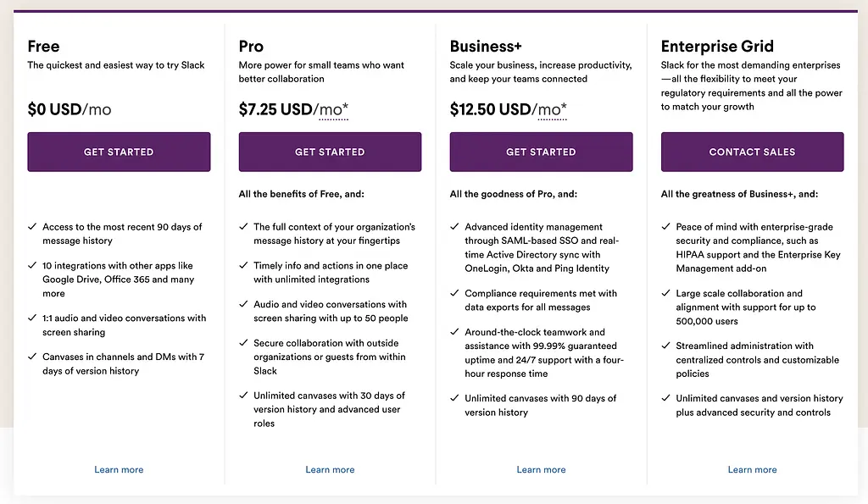The image size is (868, 504).
Task: Click checkmark beside HIPAA support feature
Action: click(665, 226)
